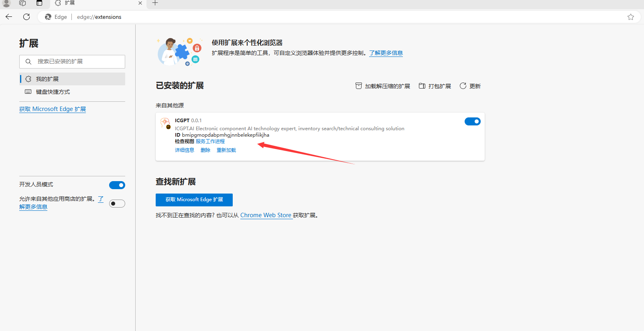Click 加载解压缩的扩展 button
This screenshot has width=644, height=331.
pyautogui.click(x=383, y=86)
